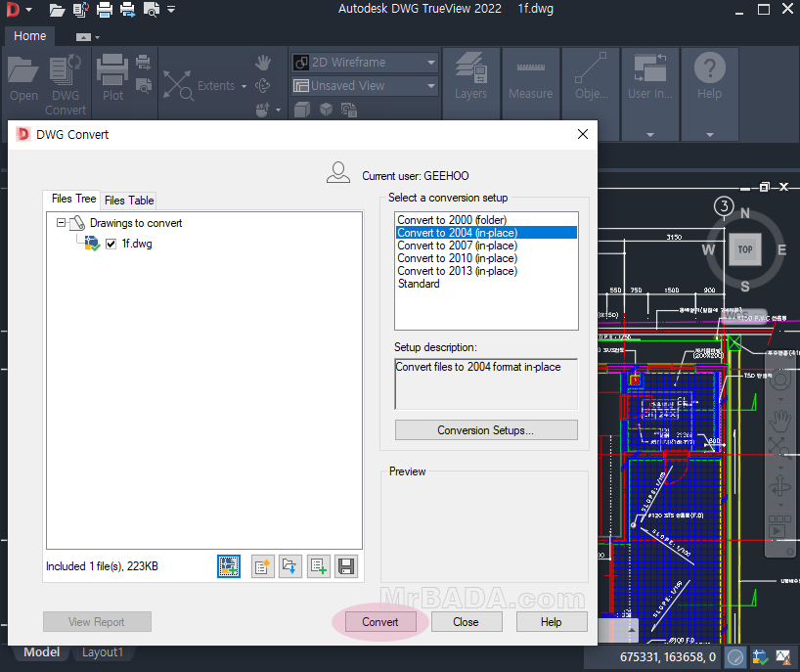Click the Plot Preview icon in quick access toolbar
The image size is (800, 672).
(x=151, y=10)
